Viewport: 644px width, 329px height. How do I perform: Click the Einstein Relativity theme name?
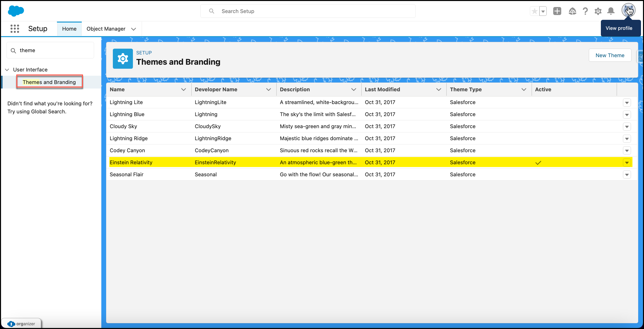point(131,162)
